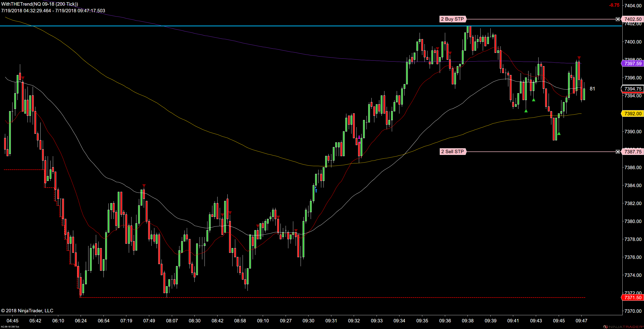Click the 09:30 time axis label
Image resolution: width=644 pixels, height=329 pixels.
point(308,321)
